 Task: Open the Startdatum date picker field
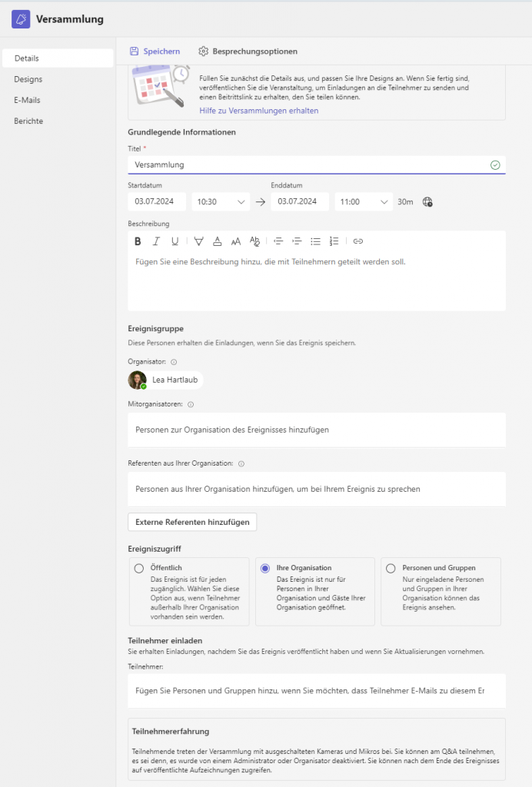157,202
